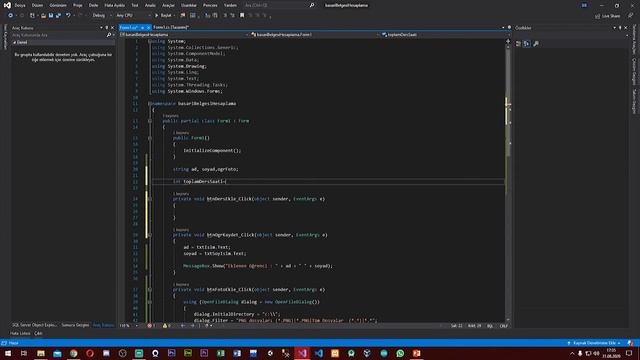
Task: Open the Uzantılar menu
Action: [x=189, y=5]
